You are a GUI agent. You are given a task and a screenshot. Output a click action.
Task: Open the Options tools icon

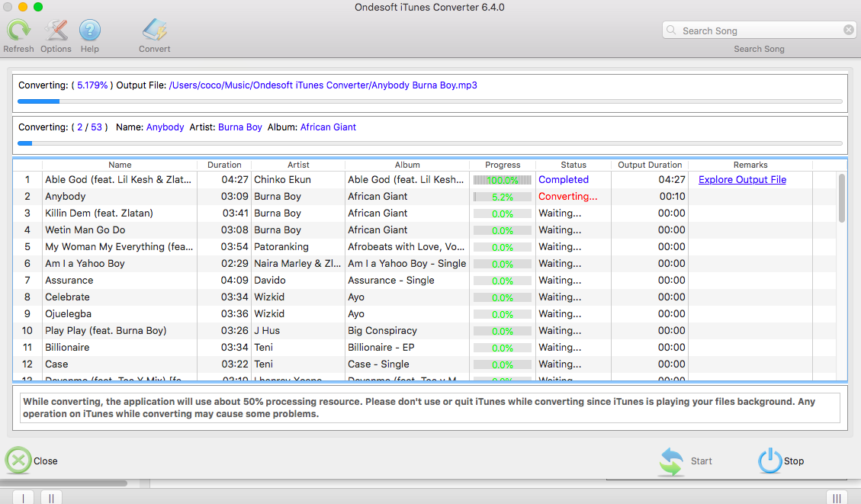click(x=56, y=30)
